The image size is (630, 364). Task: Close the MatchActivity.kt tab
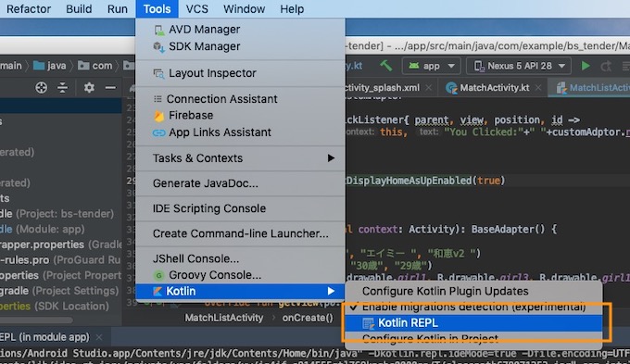(x=538, y=88)
